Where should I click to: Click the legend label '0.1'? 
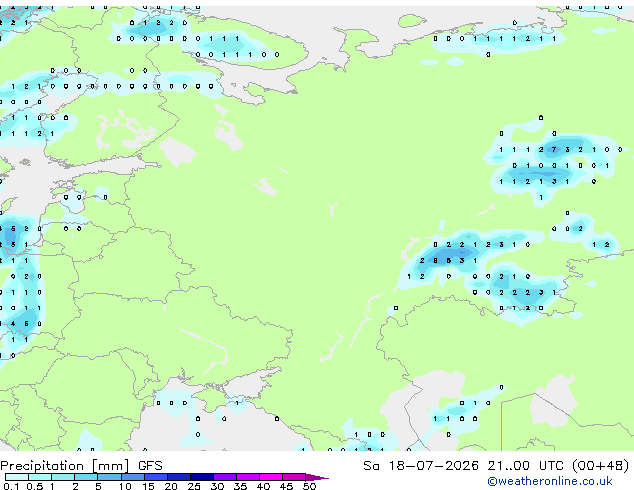11,486
